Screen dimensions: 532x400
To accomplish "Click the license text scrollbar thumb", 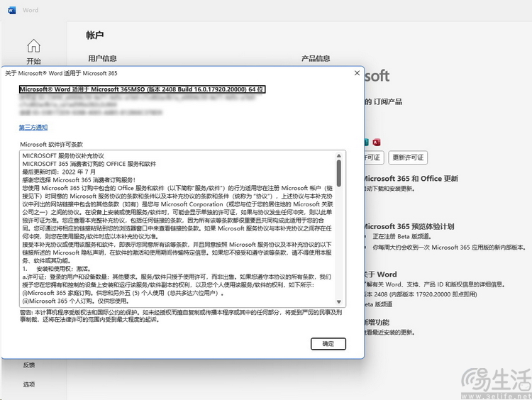I will (338, 173).
